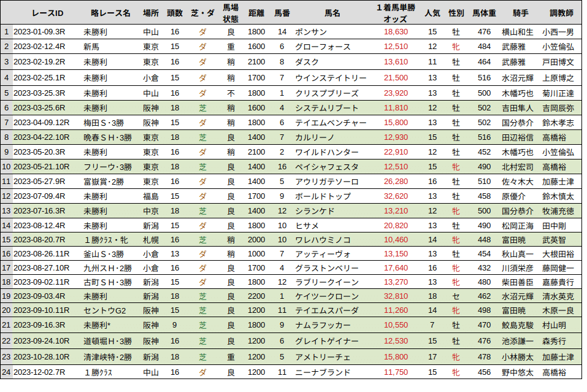The width and height of the screenshot is (587, 392).
Task: Select race name 晩春SH･3勝
Action: coord(108,137)
